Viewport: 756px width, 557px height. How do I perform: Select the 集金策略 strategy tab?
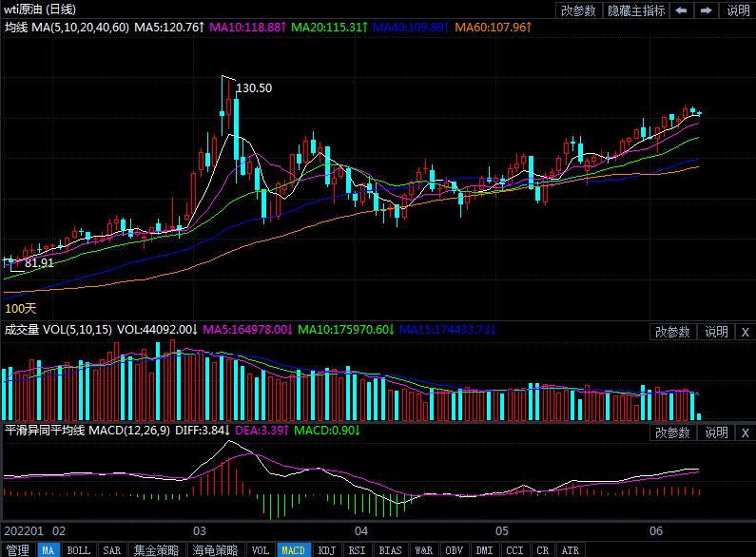pyautogui.click(x=155, y=549)
